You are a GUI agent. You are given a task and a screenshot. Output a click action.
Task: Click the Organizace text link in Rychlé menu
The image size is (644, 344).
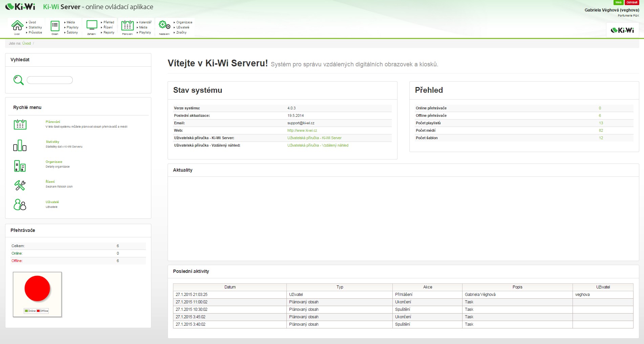[54, 162]
